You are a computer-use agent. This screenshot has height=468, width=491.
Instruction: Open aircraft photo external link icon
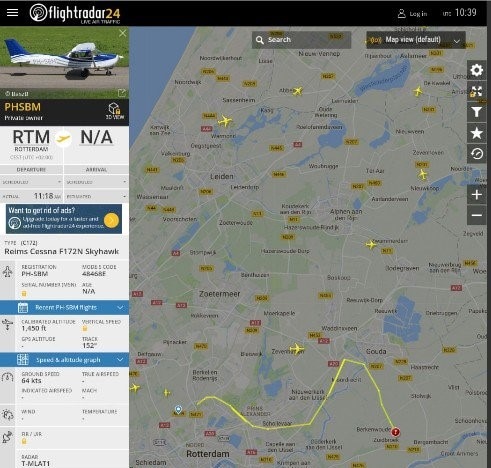(x=122, y=93)
